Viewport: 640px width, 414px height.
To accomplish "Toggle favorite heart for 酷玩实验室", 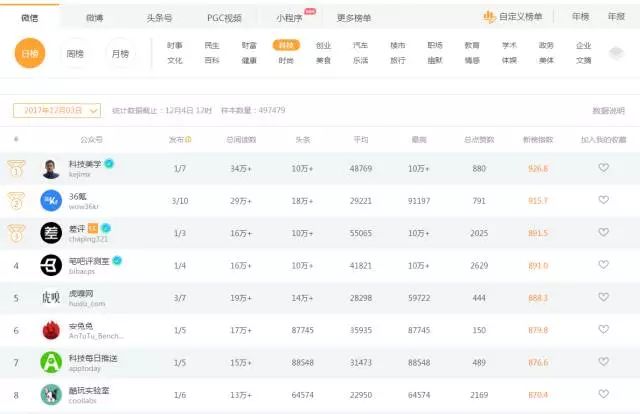I will 604,394.
